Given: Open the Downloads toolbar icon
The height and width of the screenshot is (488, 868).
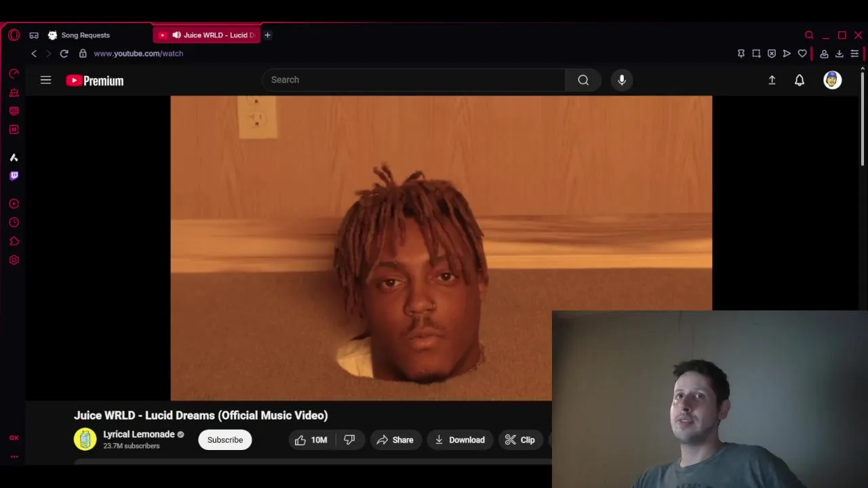Looking at the screenshot, I should 839,54.
